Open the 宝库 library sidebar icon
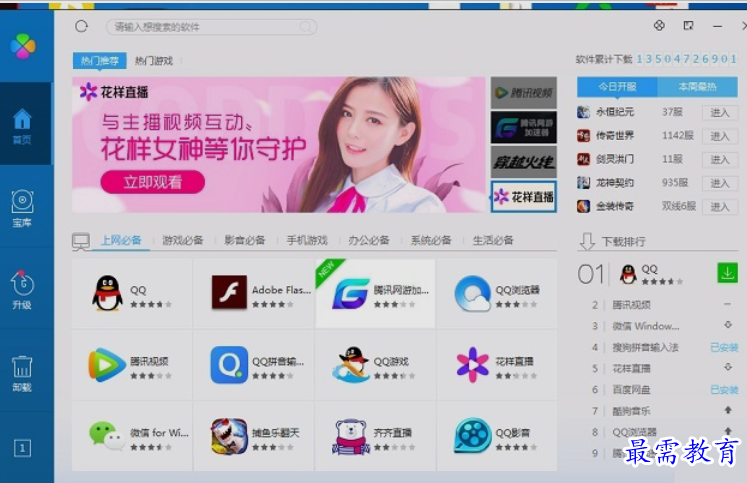 22,208
